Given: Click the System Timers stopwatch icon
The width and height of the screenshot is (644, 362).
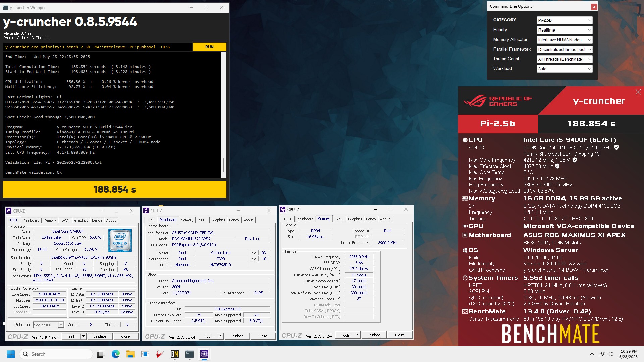Looking at the screenshot, I should (x=465, y=278).
